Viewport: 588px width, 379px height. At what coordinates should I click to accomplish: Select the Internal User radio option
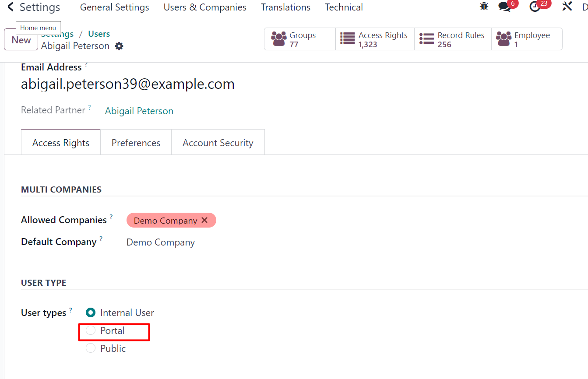[x=91, y=312]
